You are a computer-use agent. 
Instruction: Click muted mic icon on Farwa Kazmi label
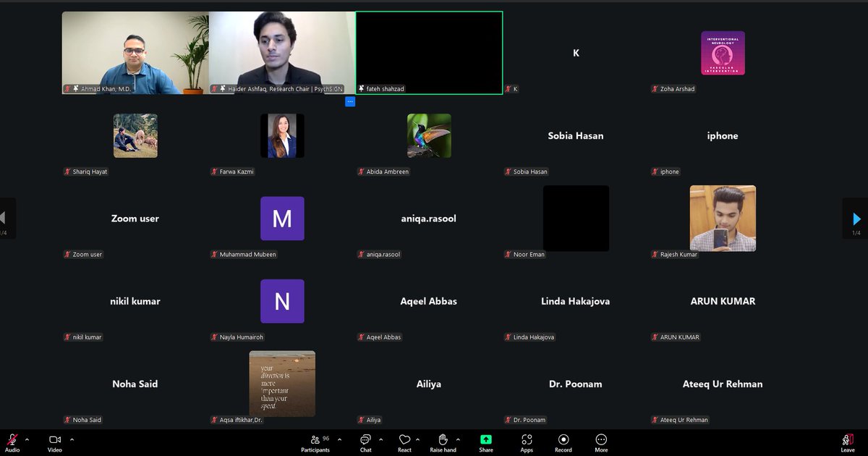215,172
